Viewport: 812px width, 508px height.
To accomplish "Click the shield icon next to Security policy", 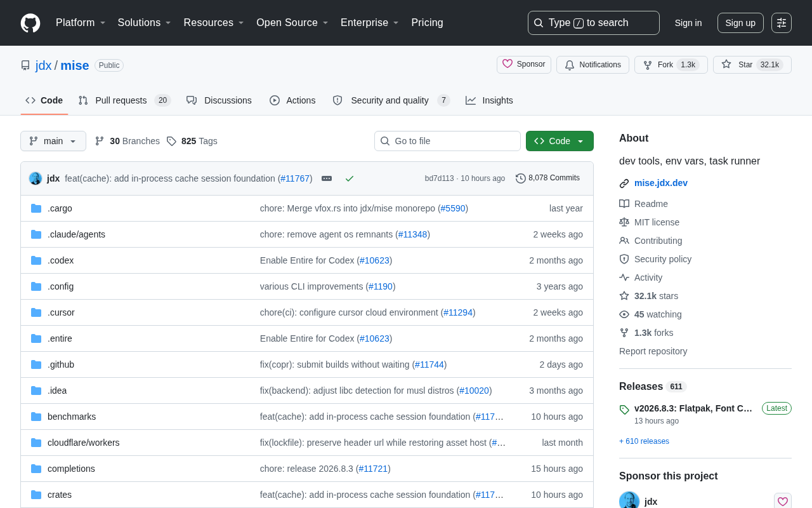I will [x=624, y=259].
